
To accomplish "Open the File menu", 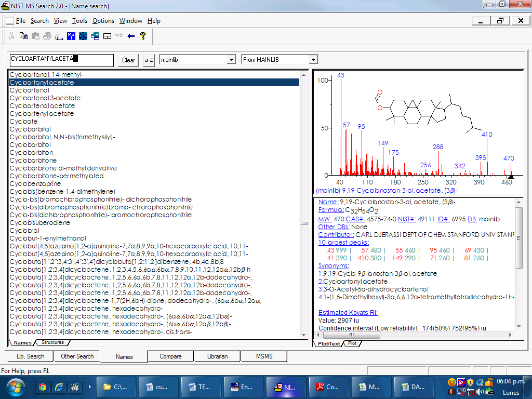I will 21,21.
